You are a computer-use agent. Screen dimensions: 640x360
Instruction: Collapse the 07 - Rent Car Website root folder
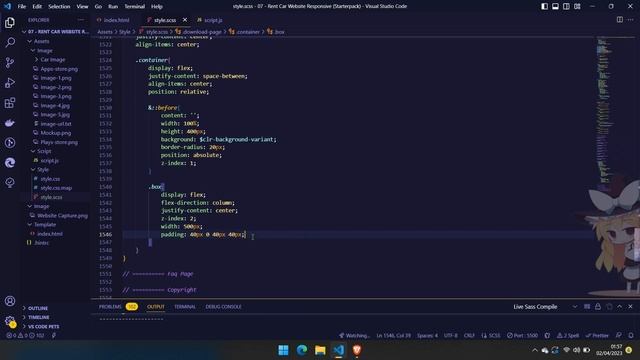pos(56,31)
